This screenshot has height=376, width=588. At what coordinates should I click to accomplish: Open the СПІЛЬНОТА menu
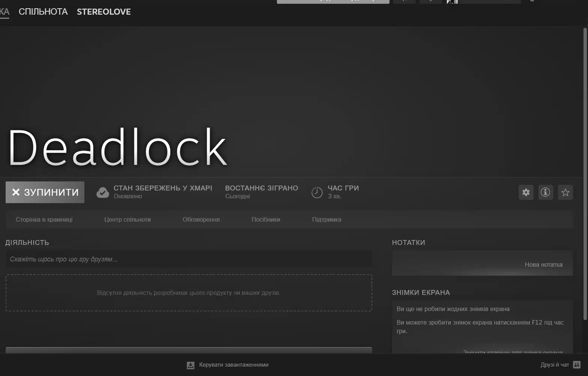click(x=43, y=12)
